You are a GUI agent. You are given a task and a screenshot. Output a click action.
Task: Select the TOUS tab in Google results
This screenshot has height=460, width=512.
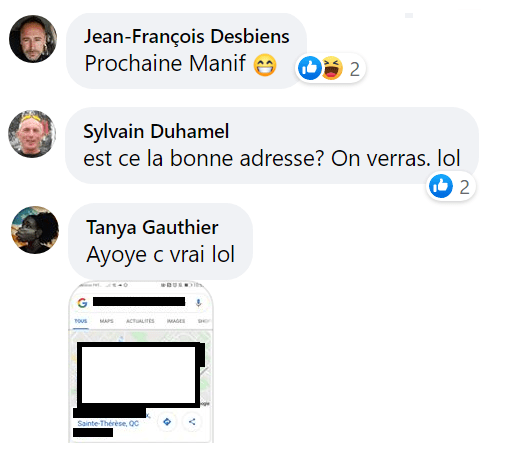pos(81,321)
